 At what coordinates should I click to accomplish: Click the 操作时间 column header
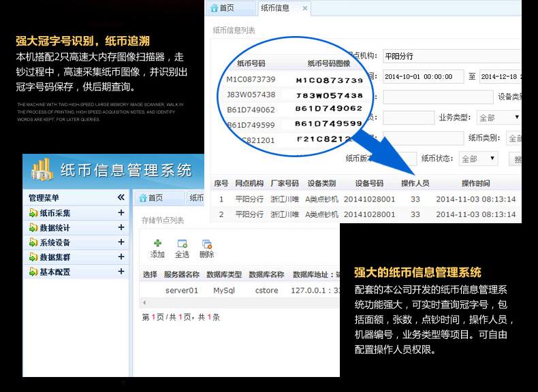tap(475, 183)
